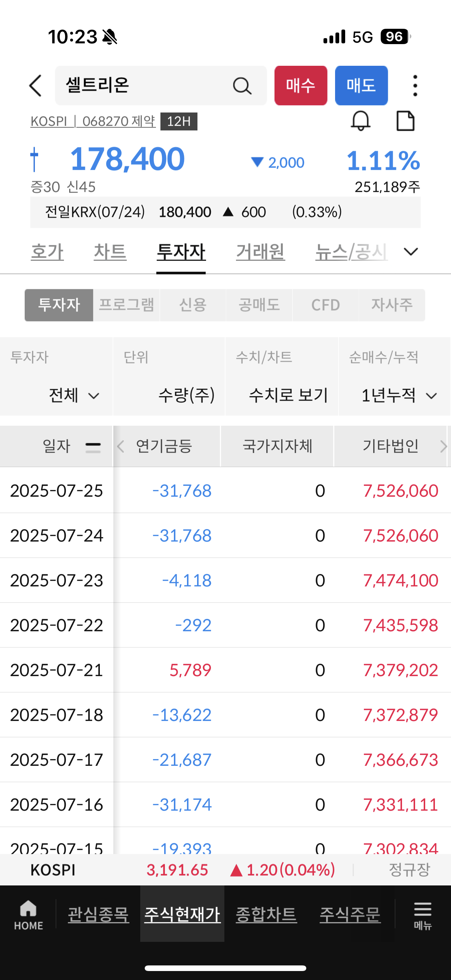451x980 pixels.
Task: Select the 공매도 segment button
Action: [x=259, y=305]
